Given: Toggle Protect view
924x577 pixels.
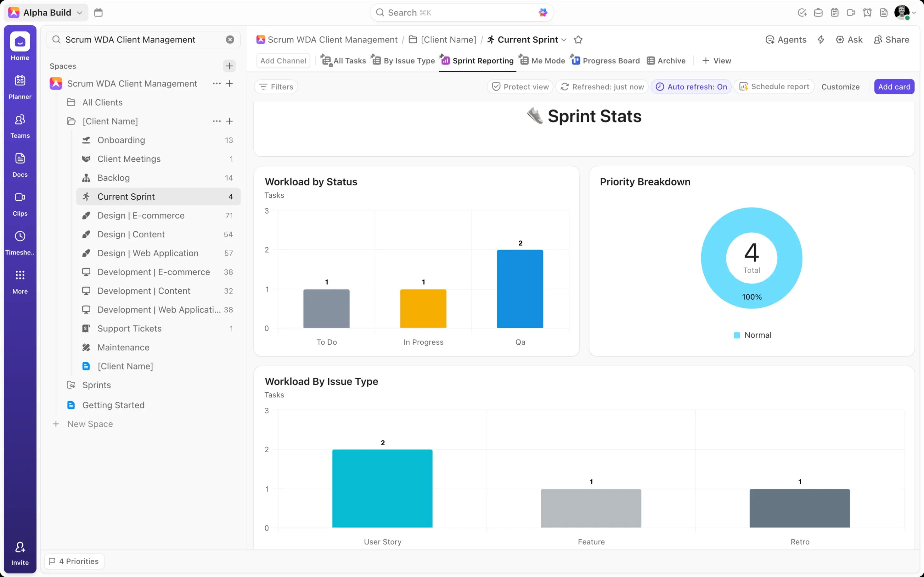Looking at the screenshot, I should (x=520, y=86).
